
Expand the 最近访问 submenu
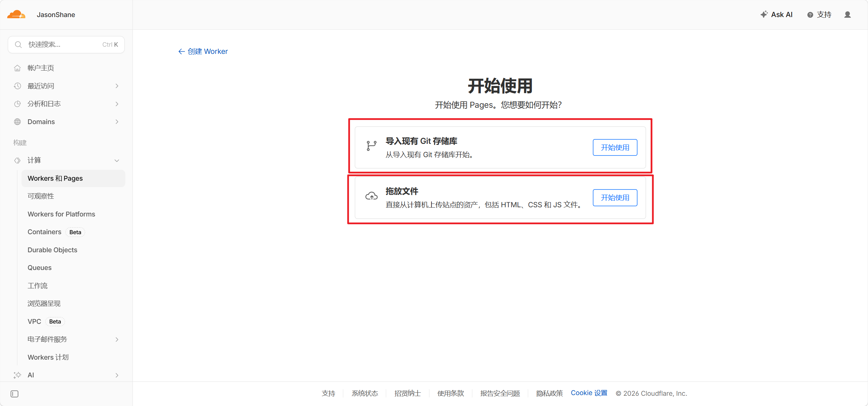(117, 86)
